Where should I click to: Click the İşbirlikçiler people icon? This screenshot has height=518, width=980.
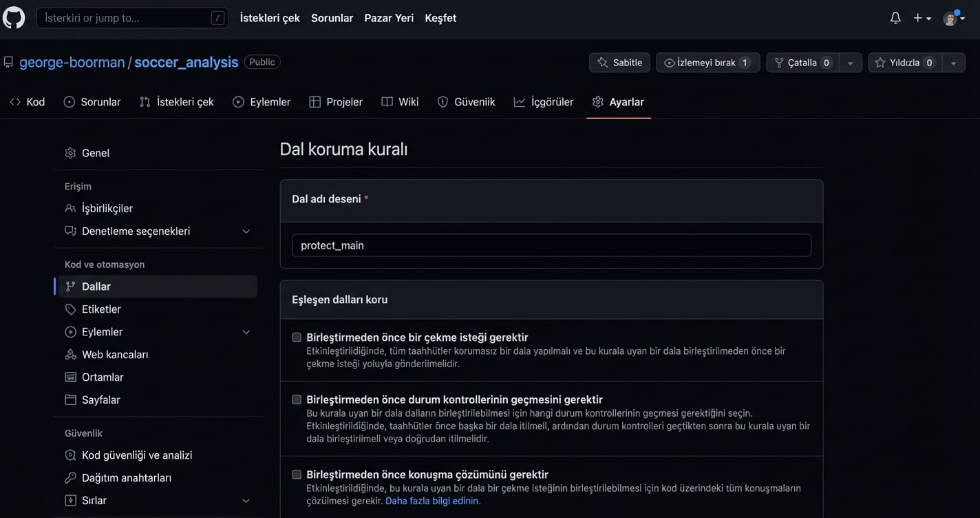70,209
